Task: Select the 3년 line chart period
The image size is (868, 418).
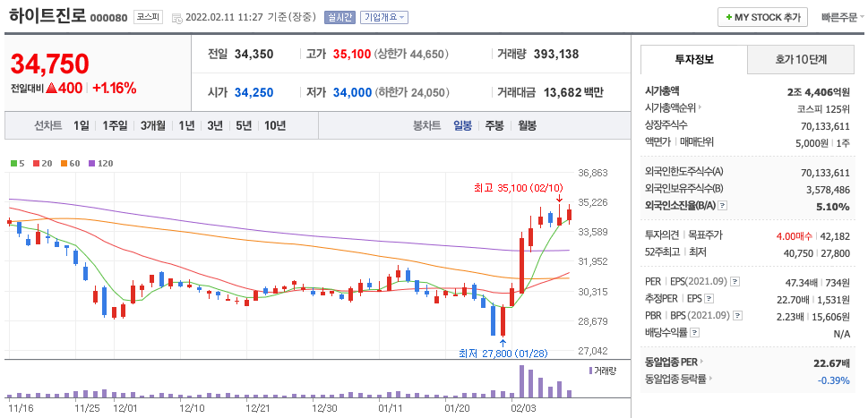Action: 215,125
